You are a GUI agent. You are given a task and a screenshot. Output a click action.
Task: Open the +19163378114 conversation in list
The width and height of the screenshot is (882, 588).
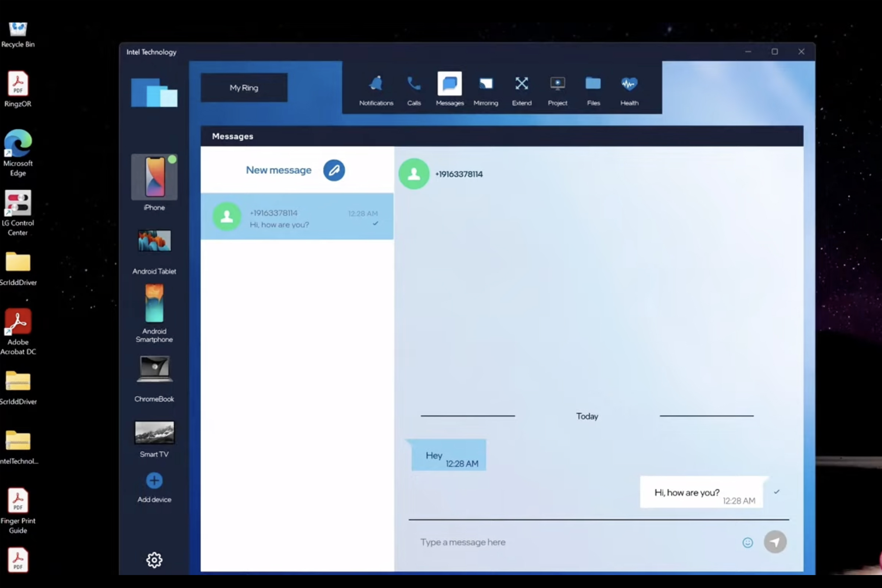(297, 216)
